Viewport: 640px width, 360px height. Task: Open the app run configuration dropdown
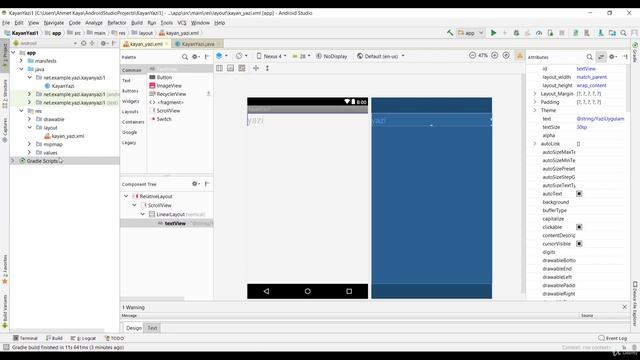click(x=470, y=33)
